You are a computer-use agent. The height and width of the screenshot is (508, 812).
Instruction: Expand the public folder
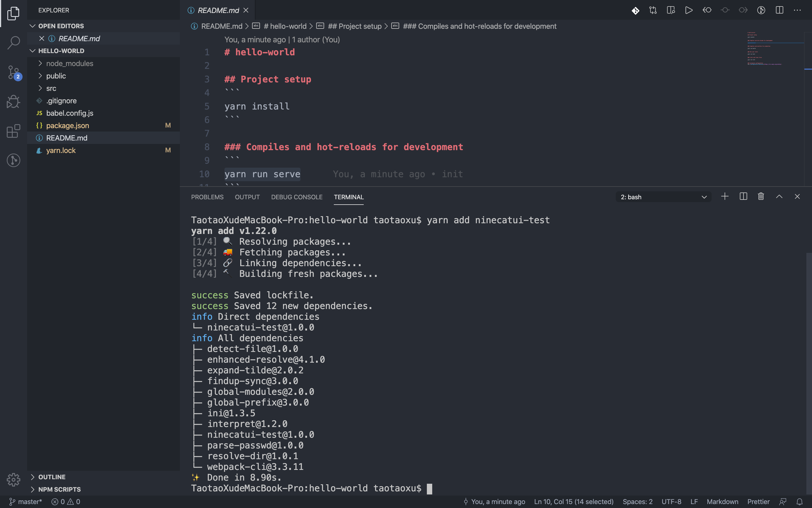[x=103, y=76]
